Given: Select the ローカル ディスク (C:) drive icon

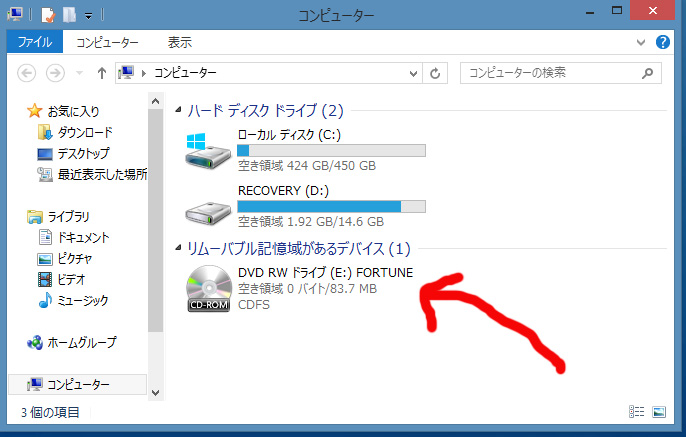Looking at the screenshot, I should click(x=208, y=151).
